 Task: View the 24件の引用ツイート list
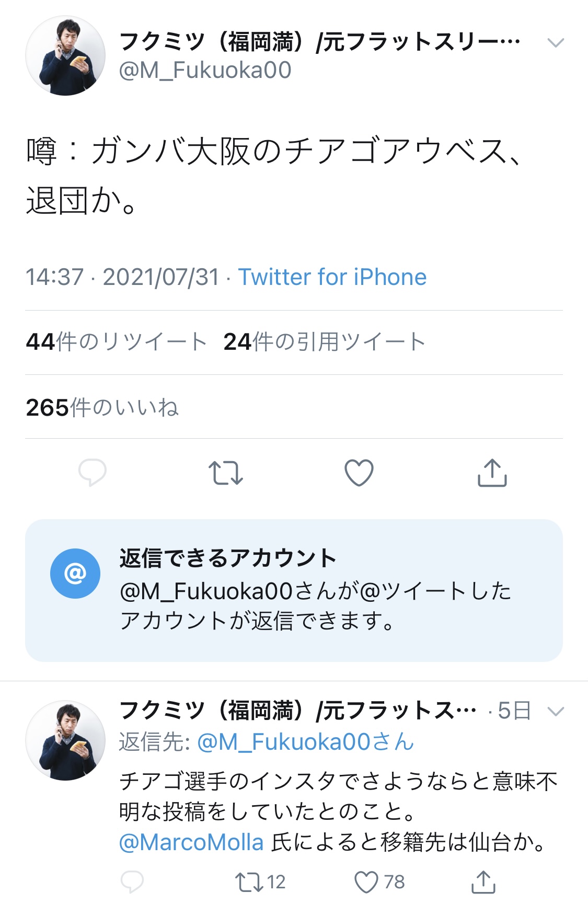click(x=324, y=342)
